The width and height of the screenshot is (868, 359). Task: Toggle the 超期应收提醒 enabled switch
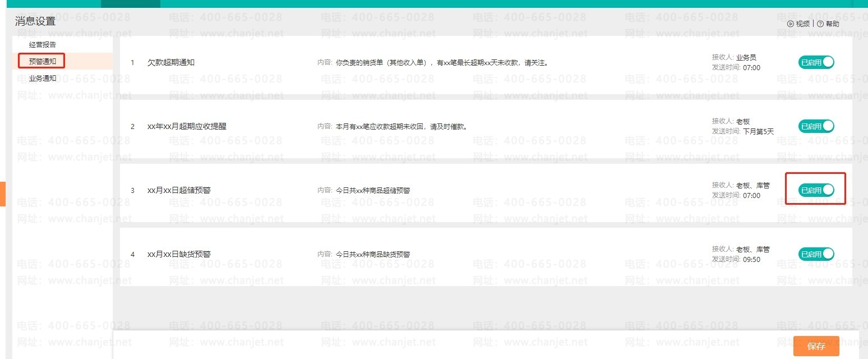pyautogui.click(x=816, y=126)
